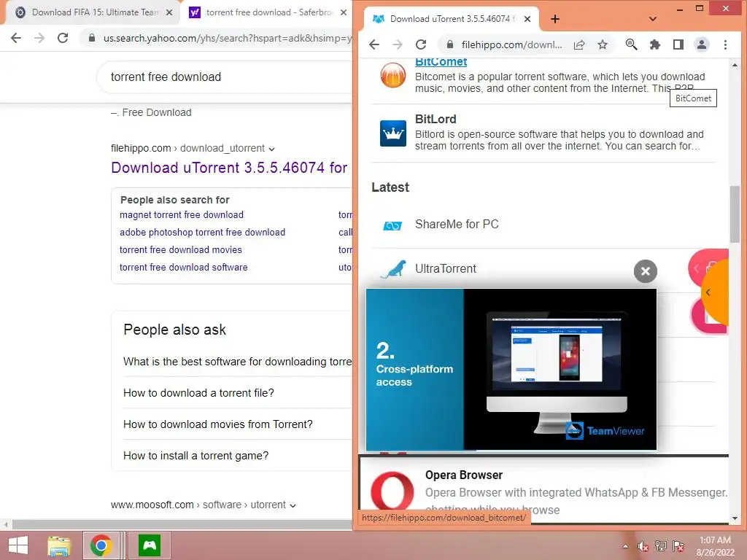
Task: Click 'magnet torrent free download' suggestion
Action: pos(182,215)
